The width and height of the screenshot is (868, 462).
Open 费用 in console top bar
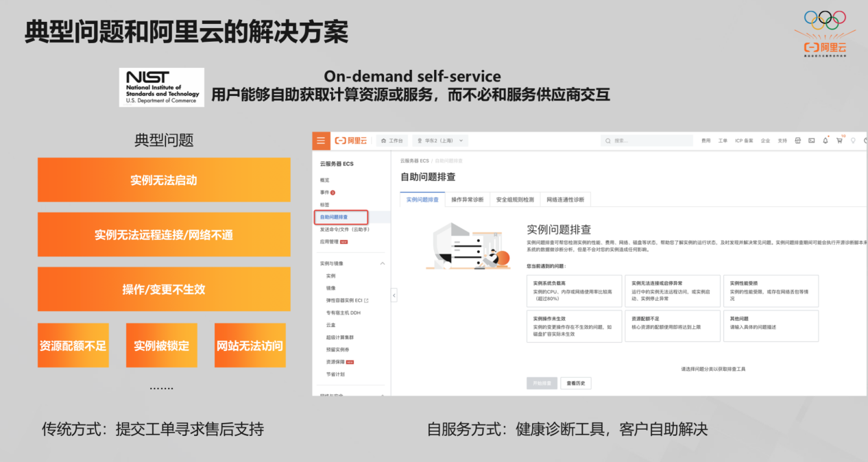click(706, 141)
